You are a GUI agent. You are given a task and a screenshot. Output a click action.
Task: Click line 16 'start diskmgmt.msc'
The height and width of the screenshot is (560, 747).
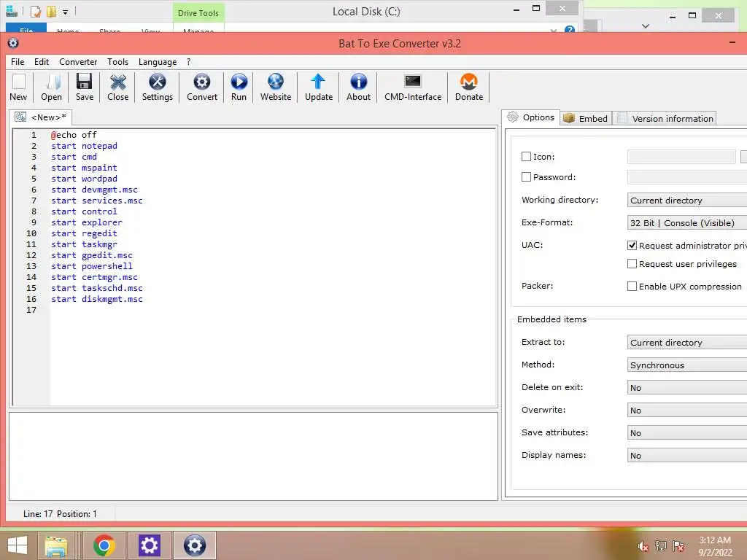97,299
